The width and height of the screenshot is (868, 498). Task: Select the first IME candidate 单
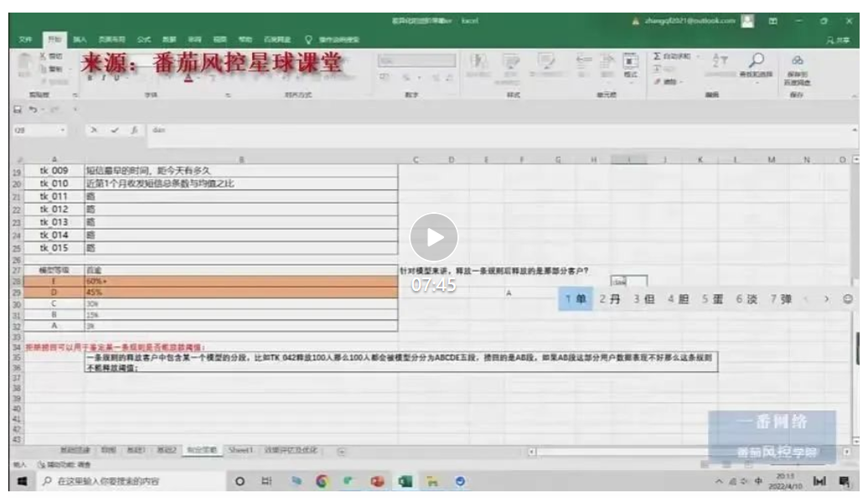[576, 298]
